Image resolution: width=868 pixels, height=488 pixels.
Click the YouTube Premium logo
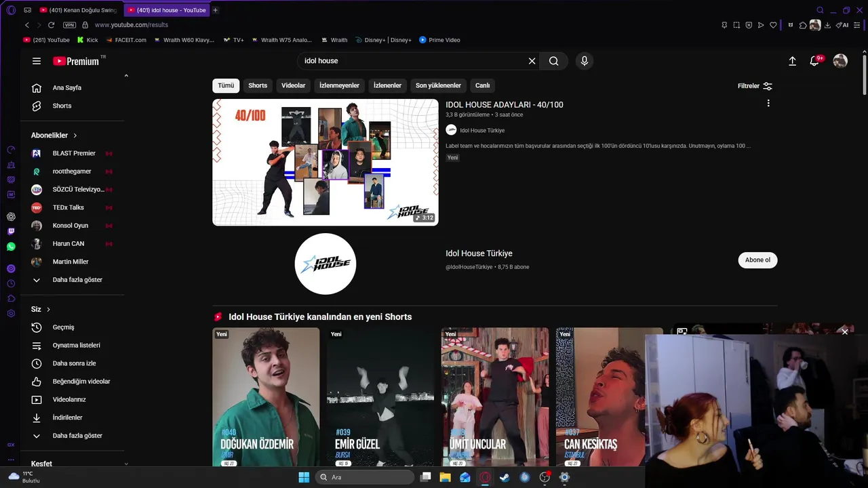pos(77,61)
